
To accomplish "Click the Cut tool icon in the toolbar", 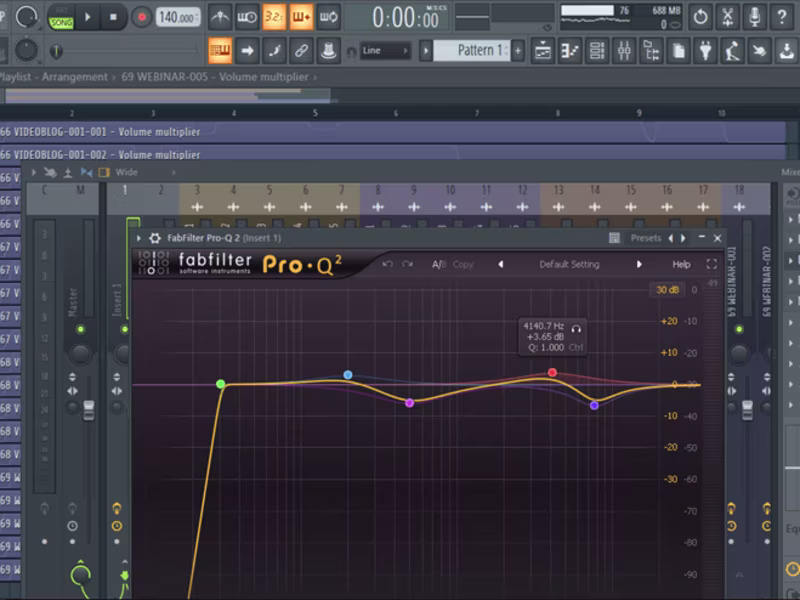I will (728, 15).
